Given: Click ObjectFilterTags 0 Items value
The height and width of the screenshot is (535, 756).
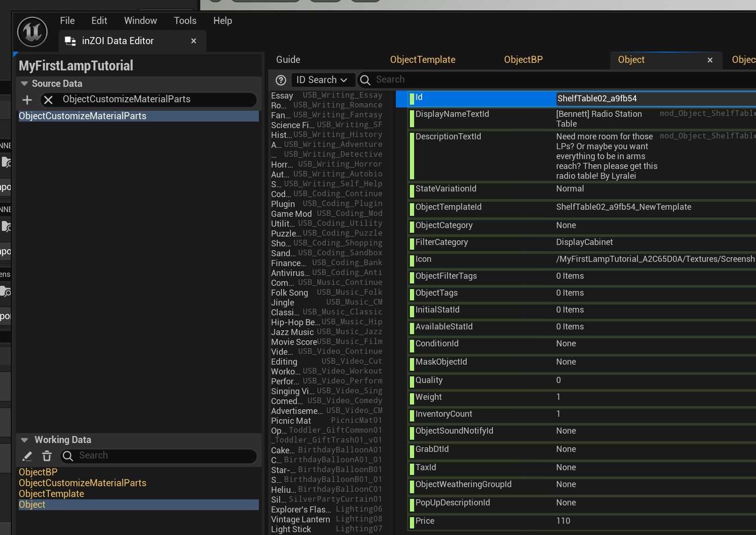Looking at the screenshot, I should [x=570, y=276].
